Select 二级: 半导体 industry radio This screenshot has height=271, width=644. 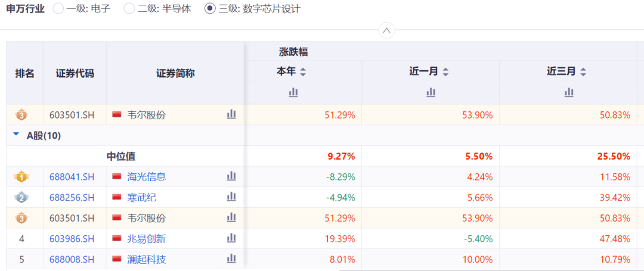pos(129,8)
